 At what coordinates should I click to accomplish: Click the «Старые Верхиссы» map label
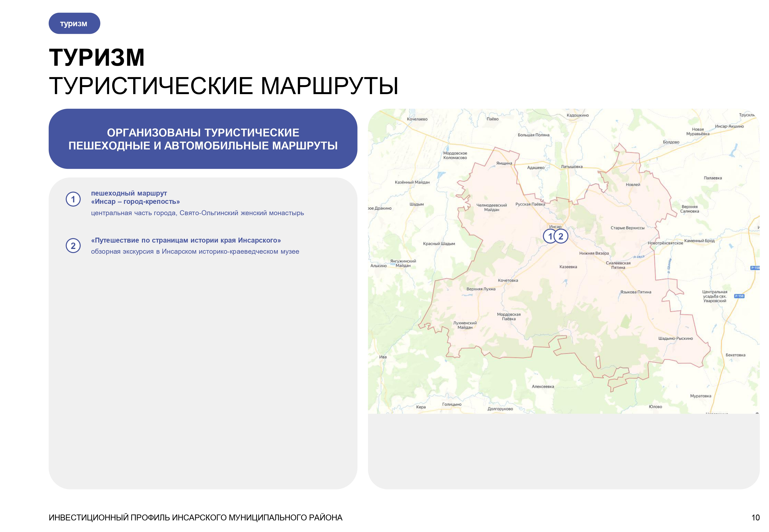pos(628,228)
